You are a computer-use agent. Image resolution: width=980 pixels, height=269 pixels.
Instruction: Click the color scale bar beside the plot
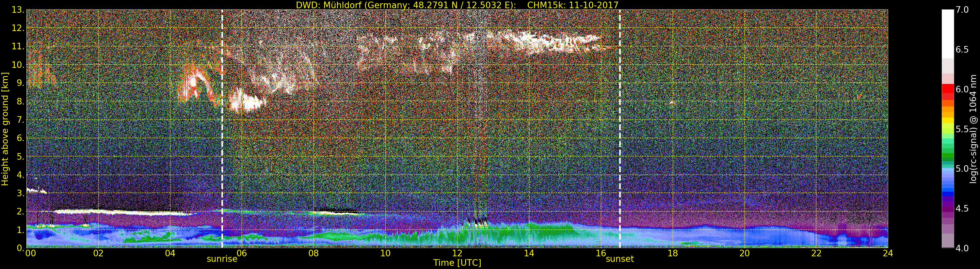pyautogui.click(x=948, y=129)
